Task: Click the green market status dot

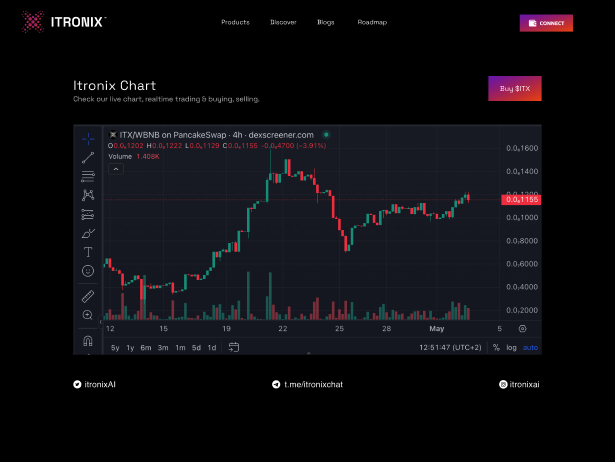Action: (326, 135)
